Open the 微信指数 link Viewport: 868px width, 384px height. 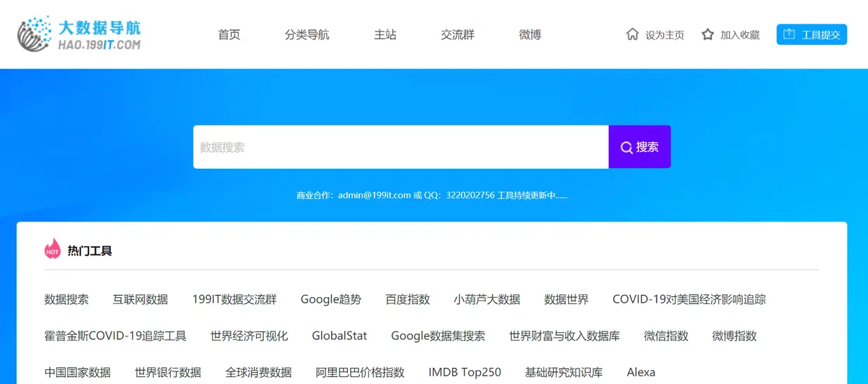666,336
